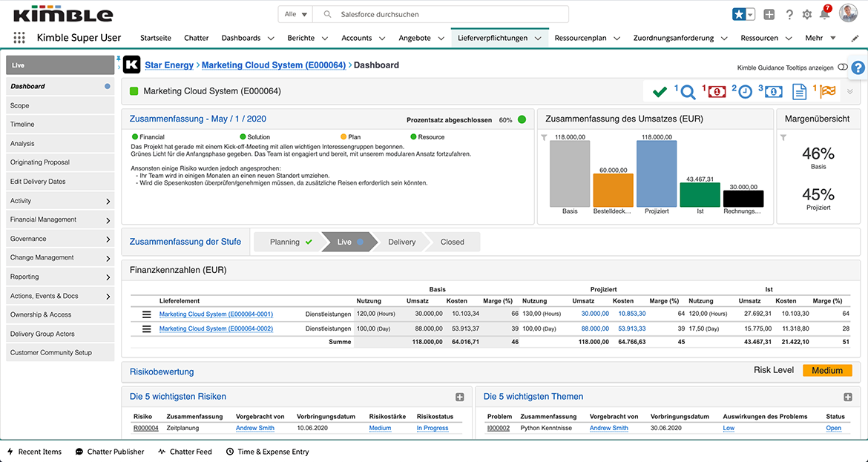Open the app launcher grid icon
The height and width of the screenshot is (462, 868).
coord(19,38)
